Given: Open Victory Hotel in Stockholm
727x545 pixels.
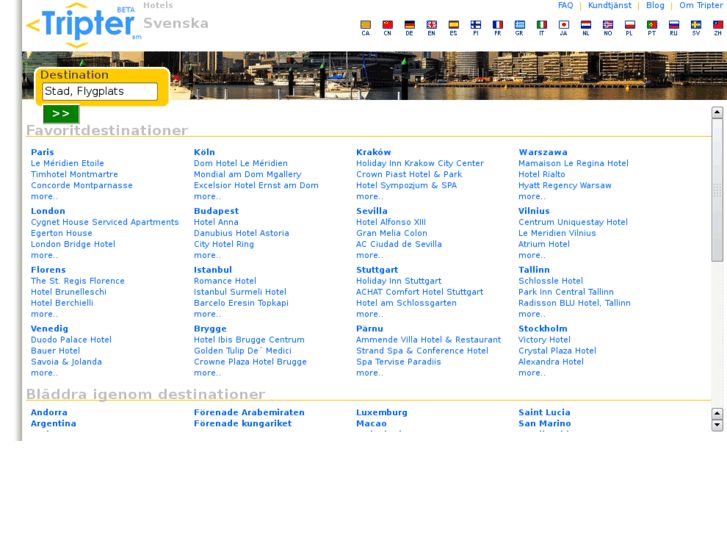Looking at the screenshot, I should 544,340.
